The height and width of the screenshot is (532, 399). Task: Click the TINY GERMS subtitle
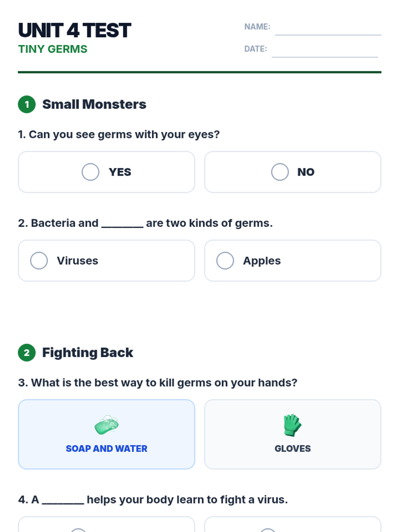53,49
